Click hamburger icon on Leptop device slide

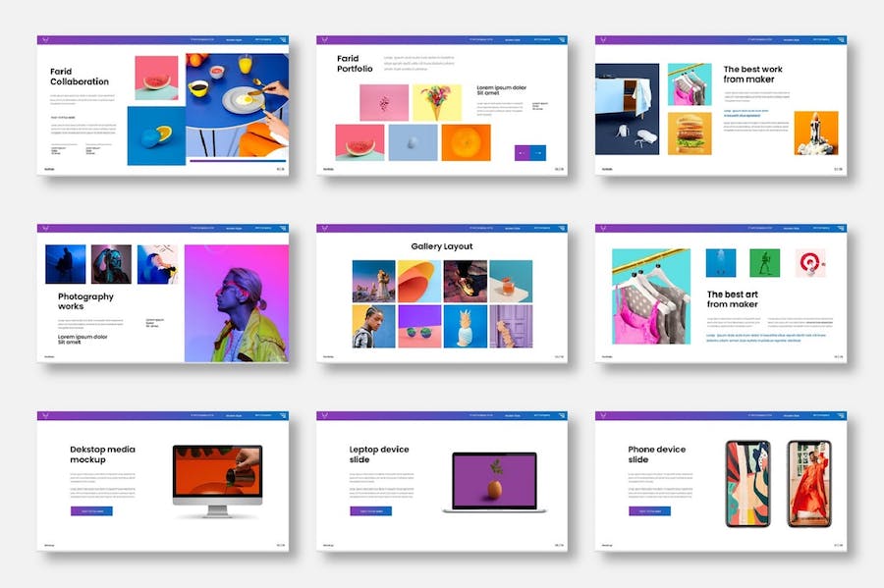click(561, 416)
